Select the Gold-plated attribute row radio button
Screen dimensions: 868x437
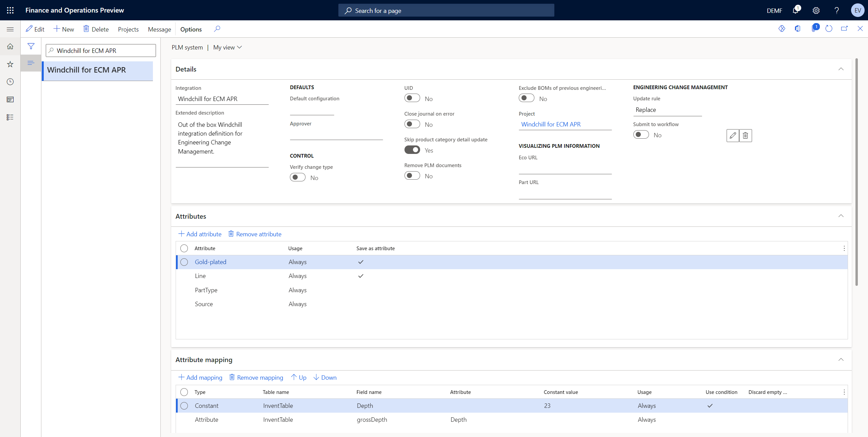tap(184, 262)
